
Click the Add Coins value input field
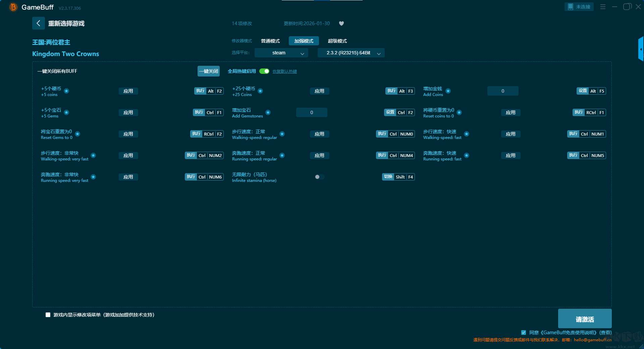tap(502, 91)
